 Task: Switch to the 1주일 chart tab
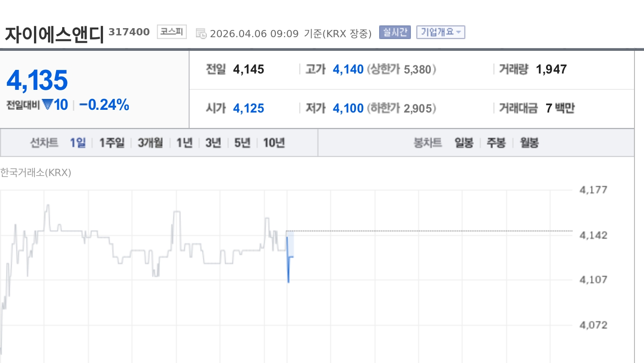click(111, 142)
